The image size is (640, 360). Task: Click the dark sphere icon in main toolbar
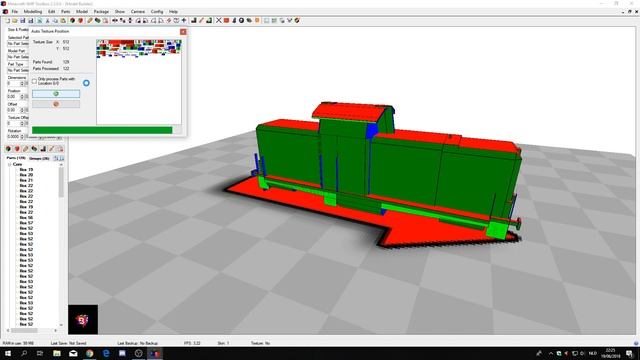[72, 20]
